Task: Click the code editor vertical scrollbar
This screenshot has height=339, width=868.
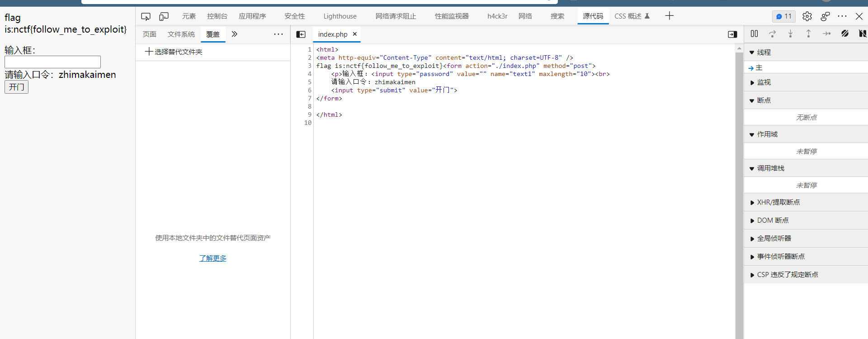Action: tap(739, 195)
